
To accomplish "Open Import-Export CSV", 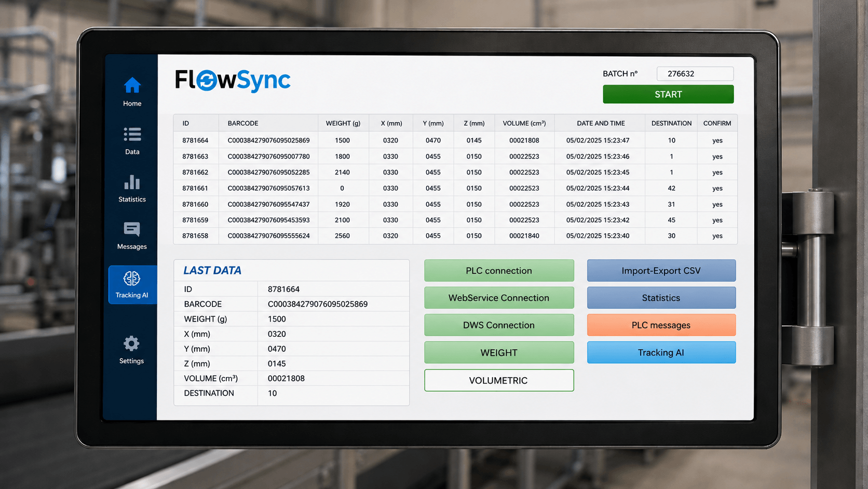I will tap(661, 271).
